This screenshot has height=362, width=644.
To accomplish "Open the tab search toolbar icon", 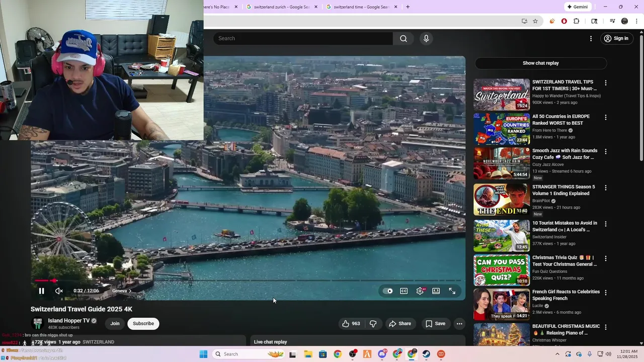I will click(594, 21).
